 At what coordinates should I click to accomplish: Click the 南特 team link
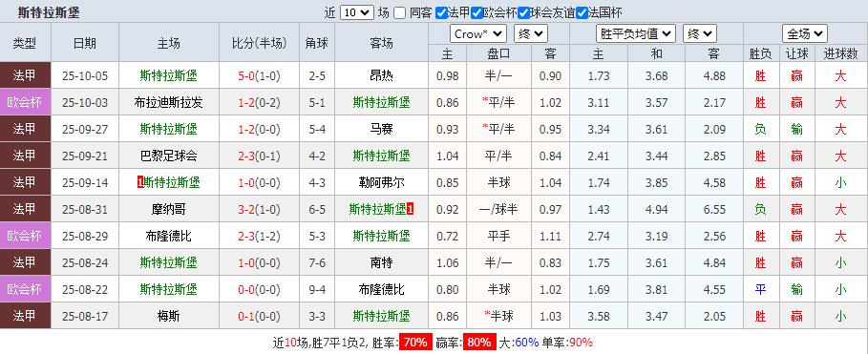(x=381, y=262)
